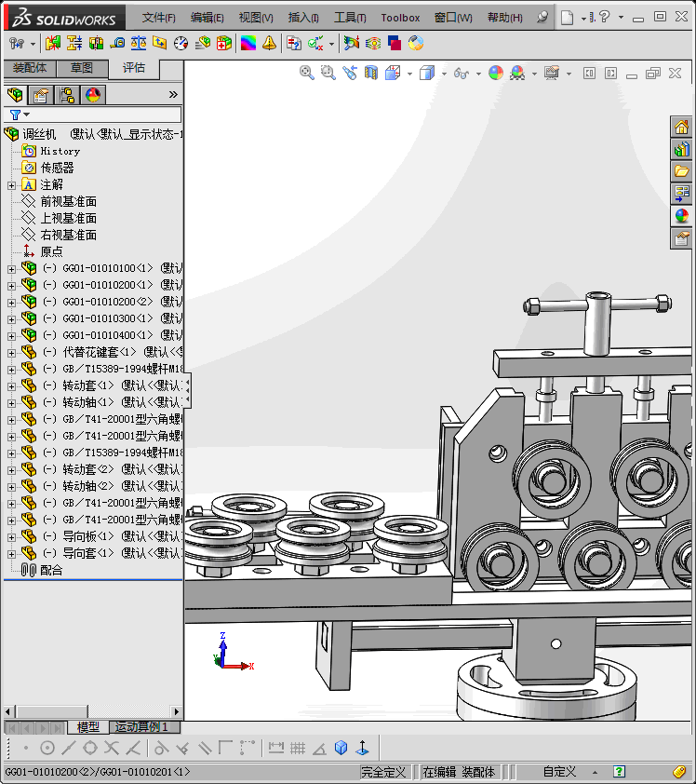
Task: Select 前视基准面 in the feature tree
Action: [x=68, y=202]
